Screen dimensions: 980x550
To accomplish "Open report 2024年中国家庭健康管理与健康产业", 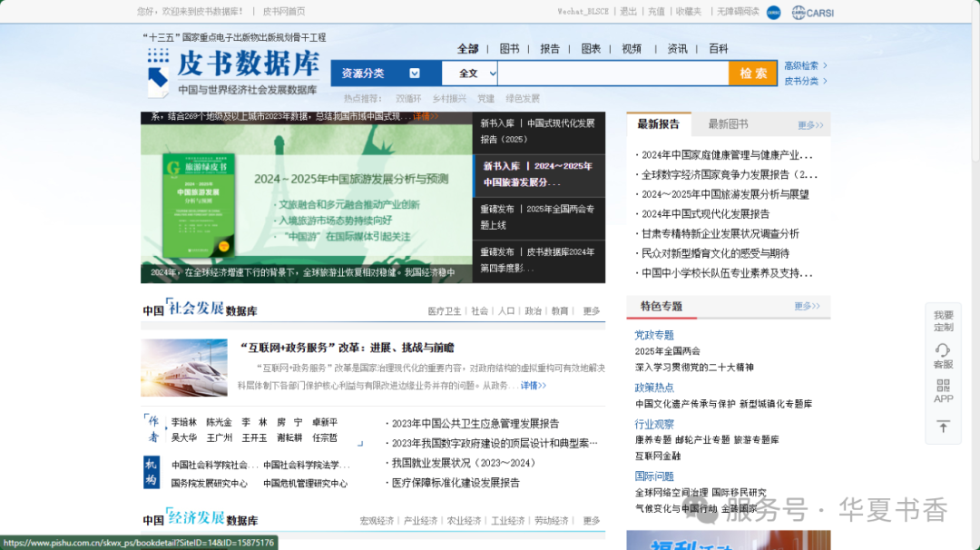I will (726, 155).
